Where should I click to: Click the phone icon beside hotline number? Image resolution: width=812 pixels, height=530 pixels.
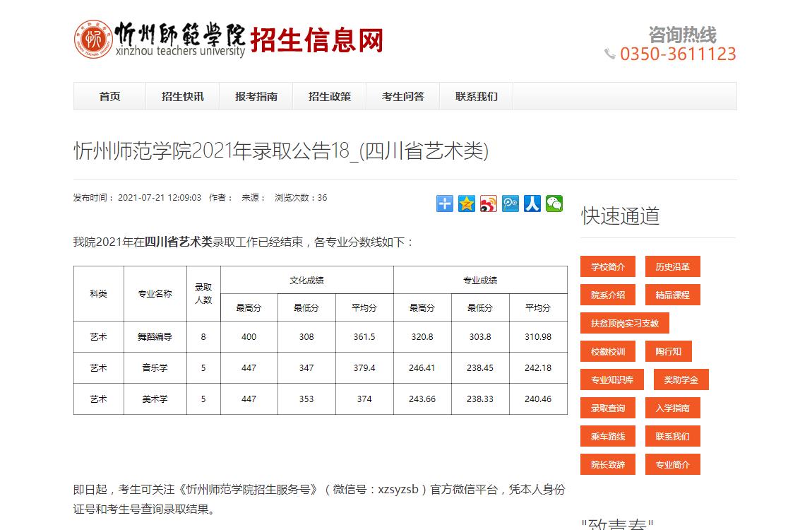click(609, 54)
